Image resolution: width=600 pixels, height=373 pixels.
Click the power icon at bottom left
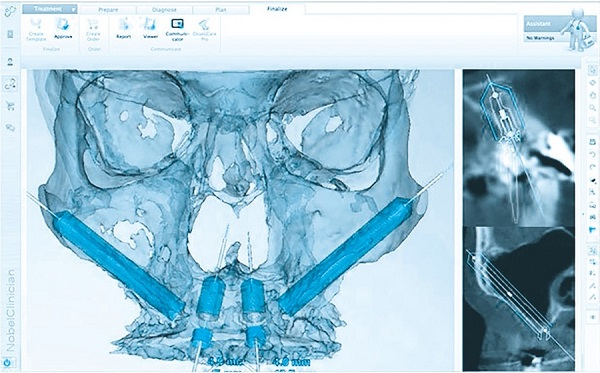tap(7, 362)
